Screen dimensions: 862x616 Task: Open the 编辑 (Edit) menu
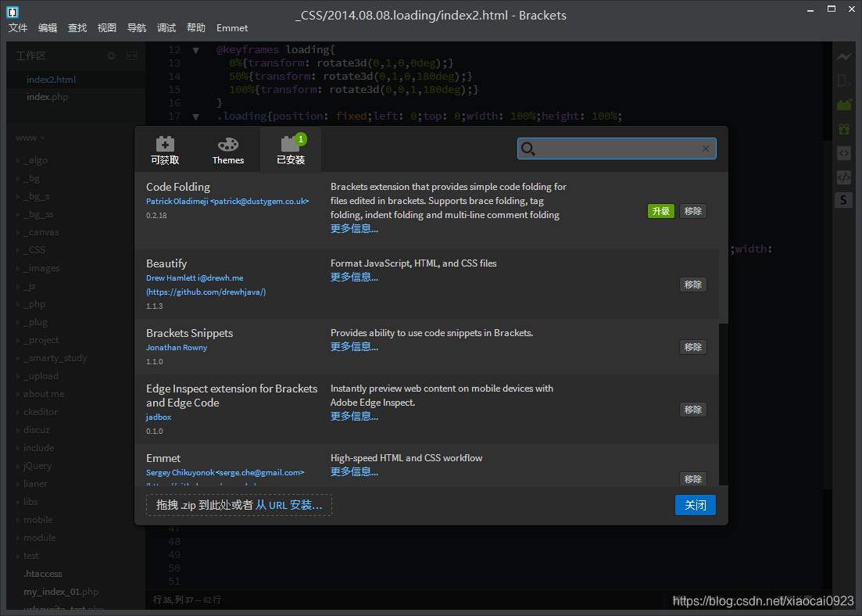click(x=48, y=28)
